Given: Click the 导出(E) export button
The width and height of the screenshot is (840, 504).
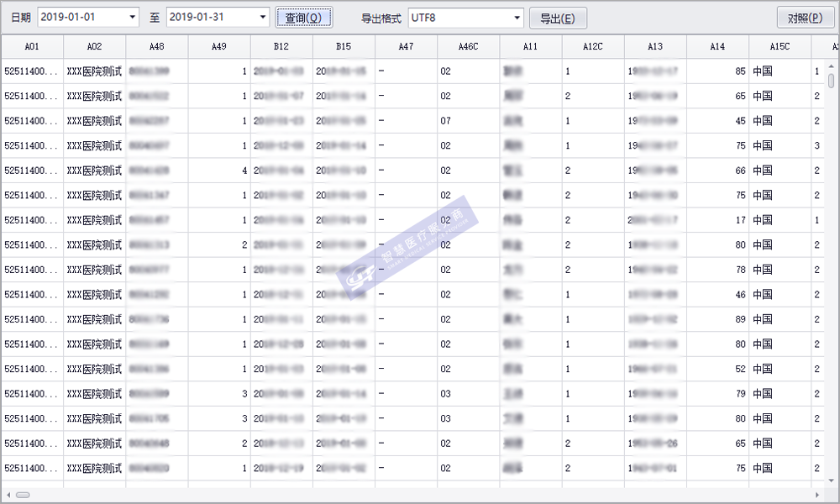Looking at the screenshot, I should point(558,18).
